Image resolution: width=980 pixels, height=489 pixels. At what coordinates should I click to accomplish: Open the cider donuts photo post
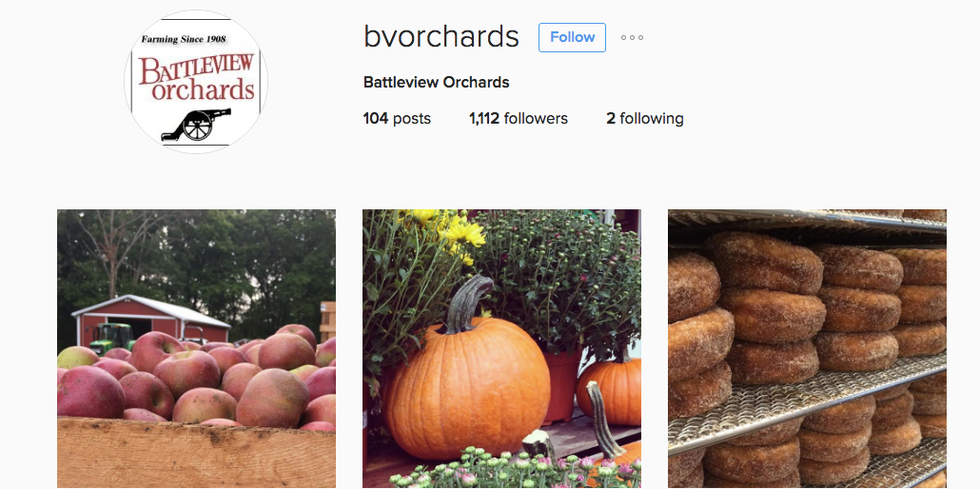[807, 348]
